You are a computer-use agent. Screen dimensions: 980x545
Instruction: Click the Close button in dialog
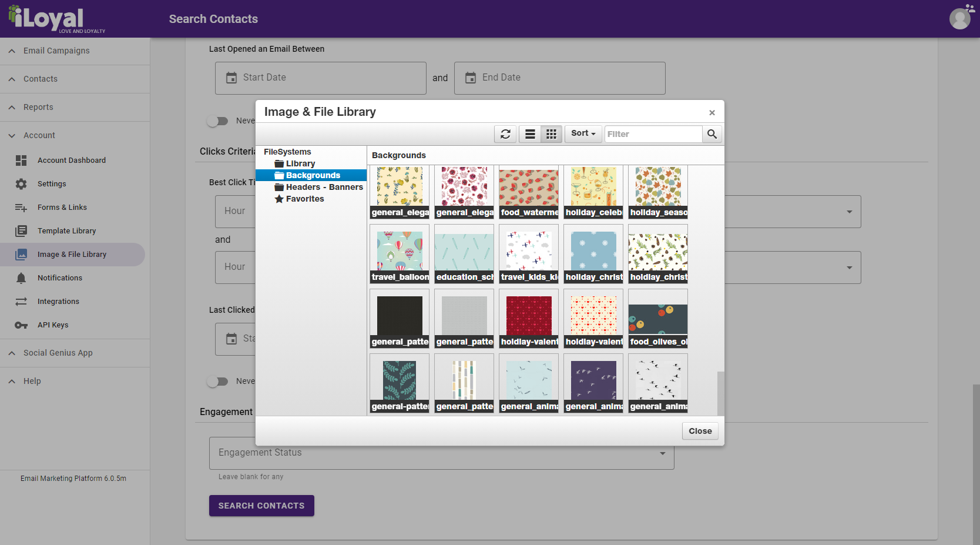pyautogui.click(x=700, y=431)
